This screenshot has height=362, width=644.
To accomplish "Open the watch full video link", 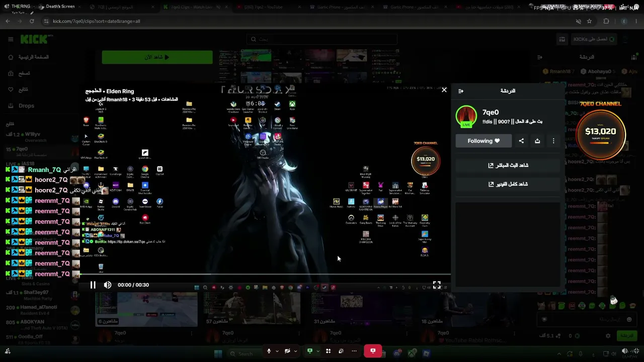I will (508, 184).
